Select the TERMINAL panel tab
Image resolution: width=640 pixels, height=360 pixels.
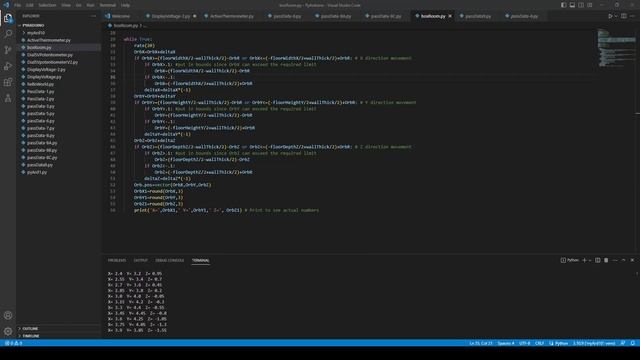200,260
